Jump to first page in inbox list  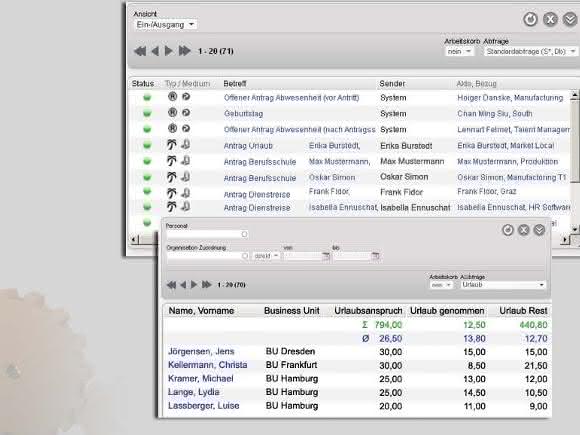pyautogui.click(x=140, y=51)
